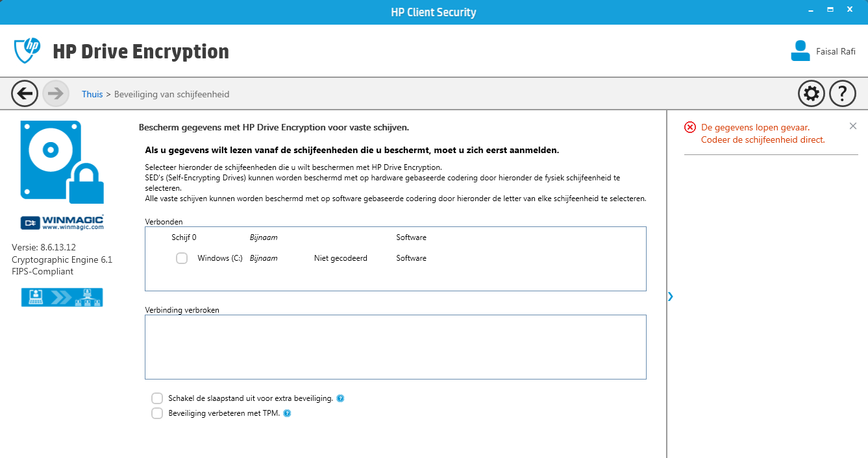This screenshot has height=458, width=868.
Task: Enable 'Schakel de slaapstand uit' checkbox
Action: coord(157,398)
